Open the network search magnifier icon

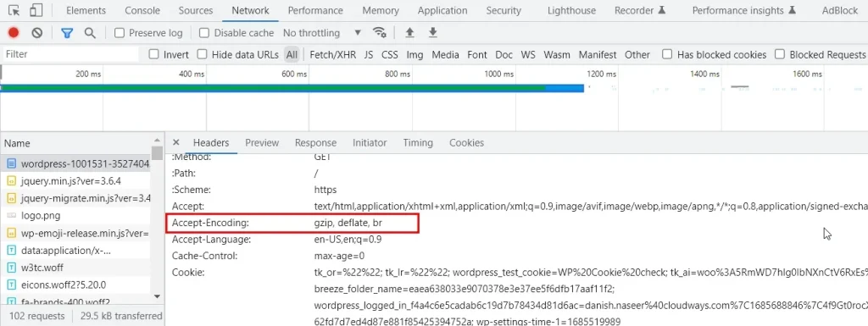[x=90, y=32]
